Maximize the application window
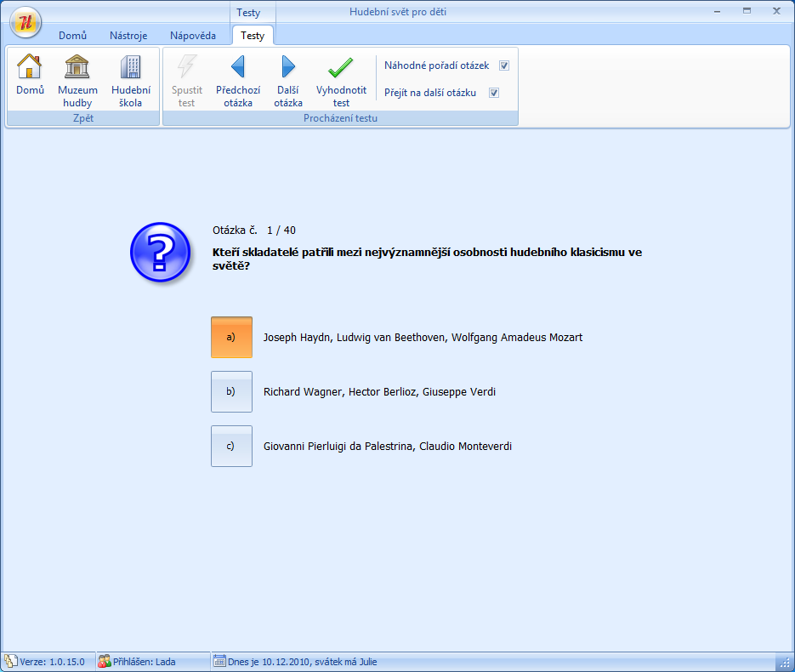Viewport: 795px width, 672px height. [x=747, y=11]
